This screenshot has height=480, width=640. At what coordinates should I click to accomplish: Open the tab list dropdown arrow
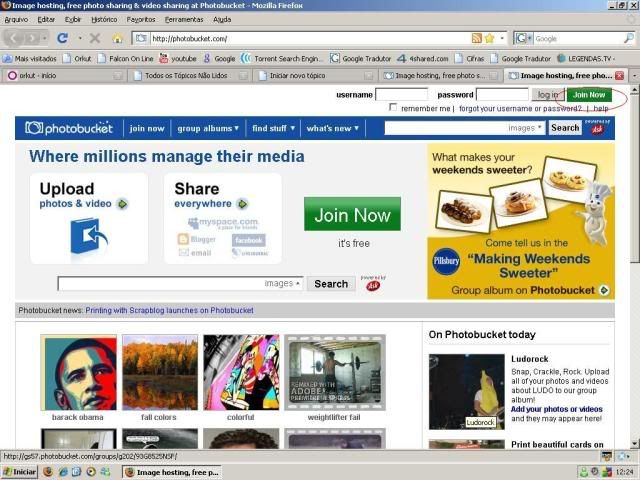(634, 76)
